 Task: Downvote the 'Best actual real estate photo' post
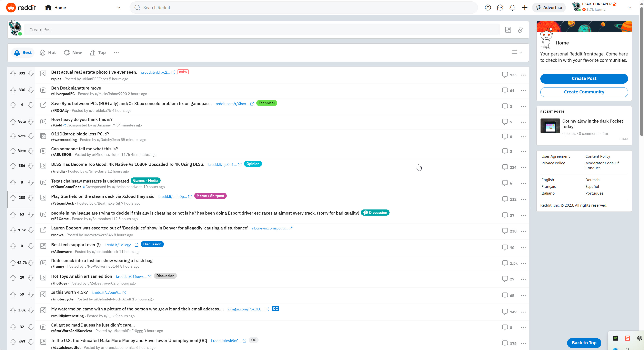click(31, 73)
